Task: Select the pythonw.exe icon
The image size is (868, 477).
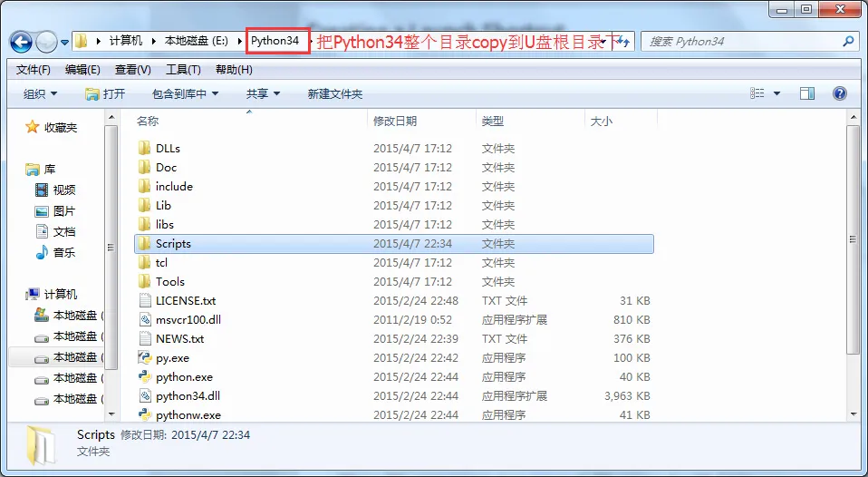Action: pos(144,414)
